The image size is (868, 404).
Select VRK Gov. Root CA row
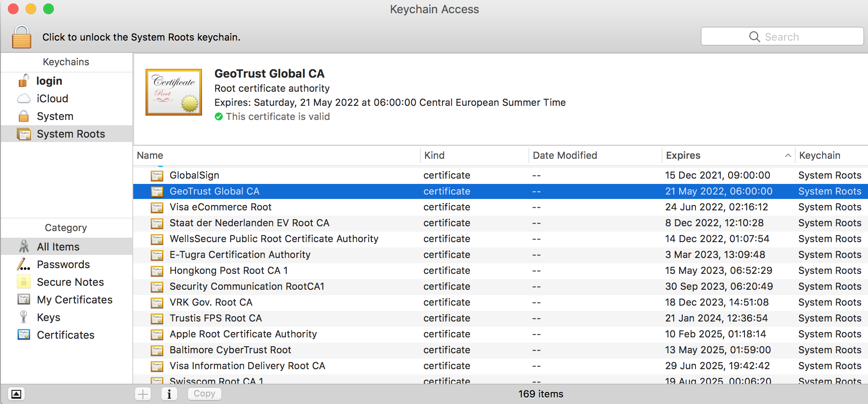click(x=501, y=302)
